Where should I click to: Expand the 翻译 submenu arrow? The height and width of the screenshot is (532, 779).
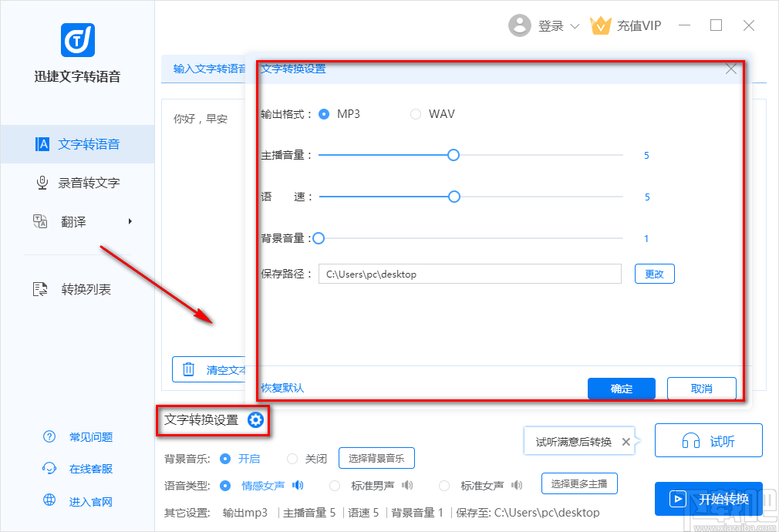(x=130, y=221)
